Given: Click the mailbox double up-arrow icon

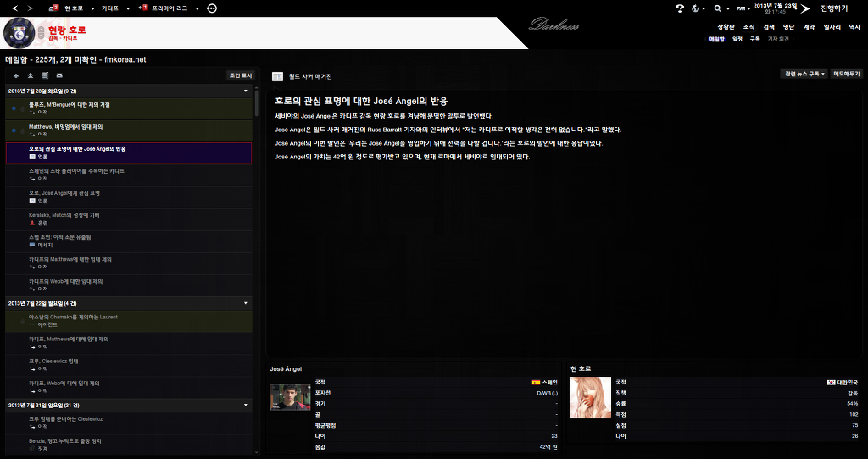Looking at the screenshot, I should (x=31, y=75).
